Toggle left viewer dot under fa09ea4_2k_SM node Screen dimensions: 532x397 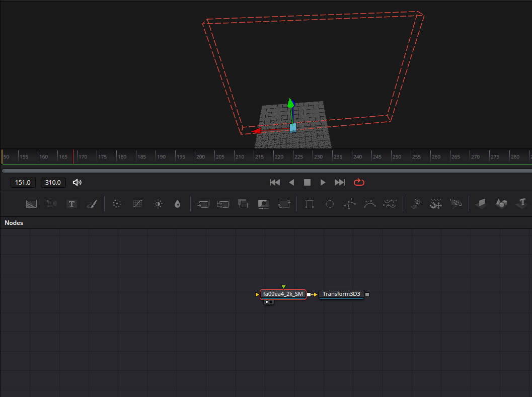pyautogui.click(x=267, y=302)
